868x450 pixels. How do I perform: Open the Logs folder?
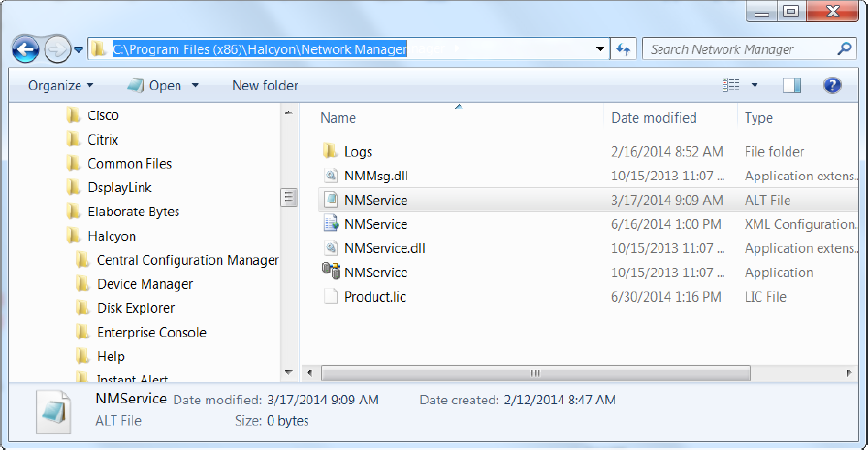coord(358,151)
